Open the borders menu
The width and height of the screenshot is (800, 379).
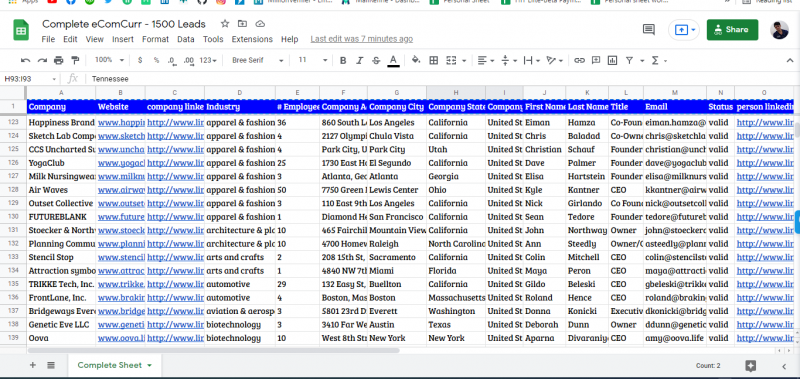tap(434, 60)
